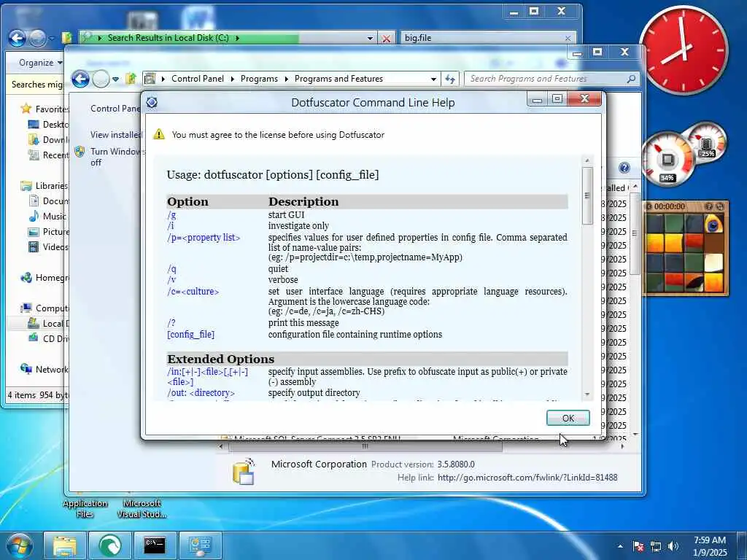This screenshot has height=560, width=747.
Task: Click the /p=<property list> option
Action: coord(204,237)
